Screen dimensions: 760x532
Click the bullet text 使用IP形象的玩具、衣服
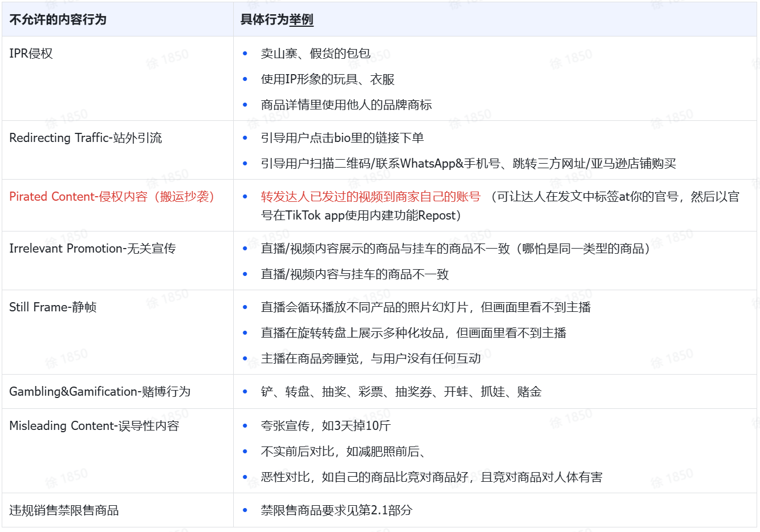click(x=328, y=79)
